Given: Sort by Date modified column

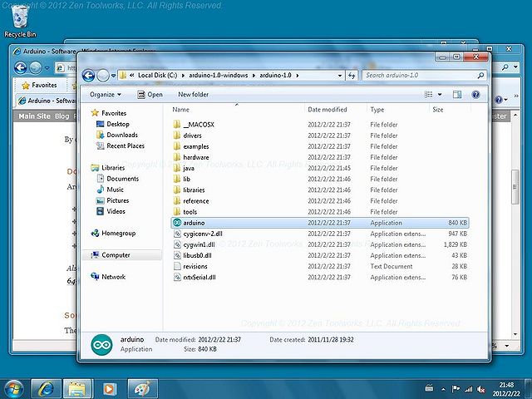Looking at the screenshot, I should click(328, 110).
